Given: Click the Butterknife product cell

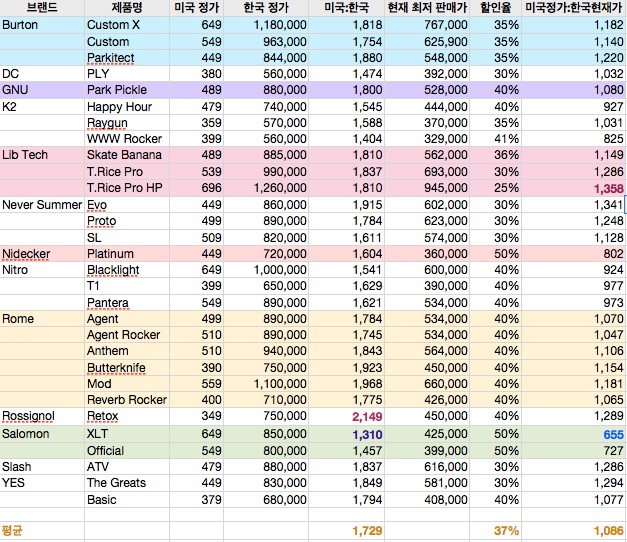Looking at the screenshot, I should point(127,368).
